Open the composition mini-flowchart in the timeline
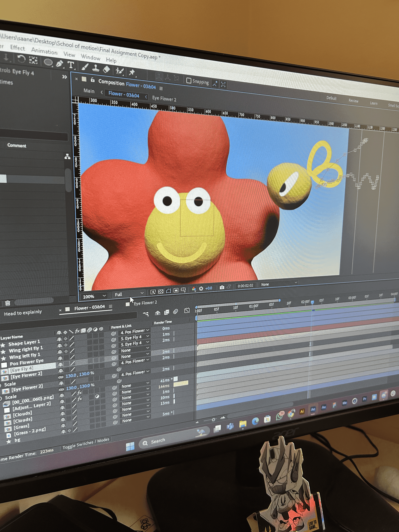This screenshot has height=532, width=399. tap(146, 314)
